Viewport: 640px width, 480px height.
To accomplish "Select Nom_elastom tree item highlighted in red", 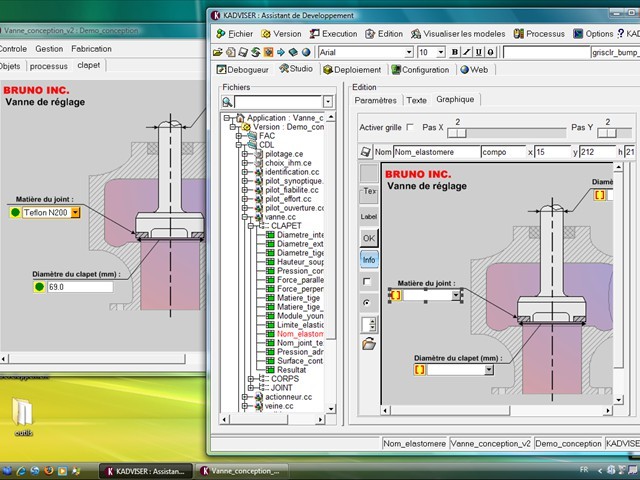I will [x=300, y=334].
